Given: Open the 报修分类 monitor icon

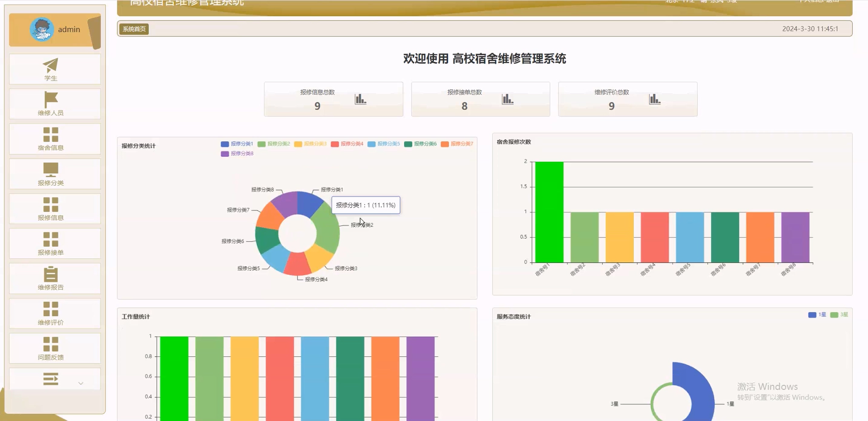Looking at the screenshot, I should click(x=51, y=170).
